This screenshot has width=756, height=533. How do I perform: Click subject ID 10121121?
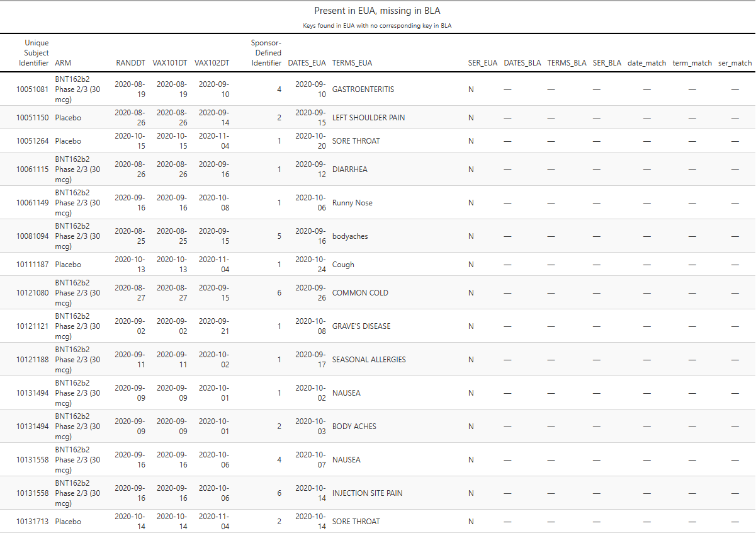point(32,326)
